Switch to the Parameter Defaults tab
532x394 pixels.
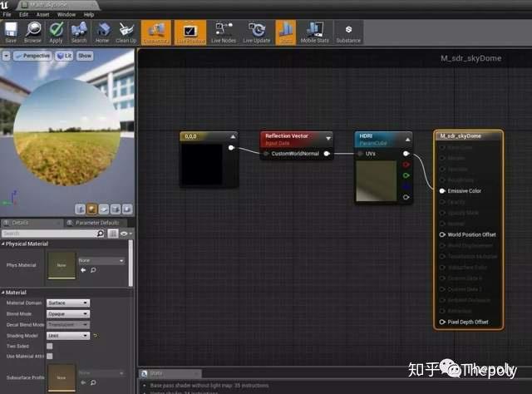click(97, 223)
